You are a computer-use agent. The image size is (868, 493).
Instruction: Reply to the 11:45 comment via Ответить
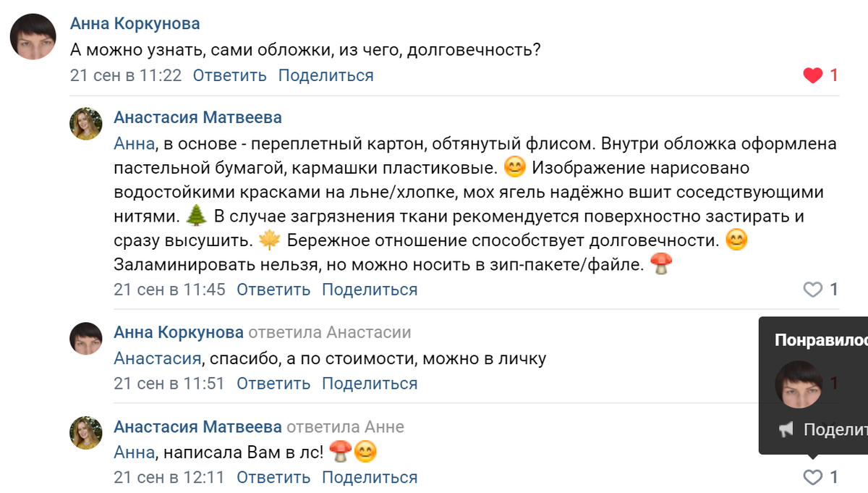tap(273, 290)
